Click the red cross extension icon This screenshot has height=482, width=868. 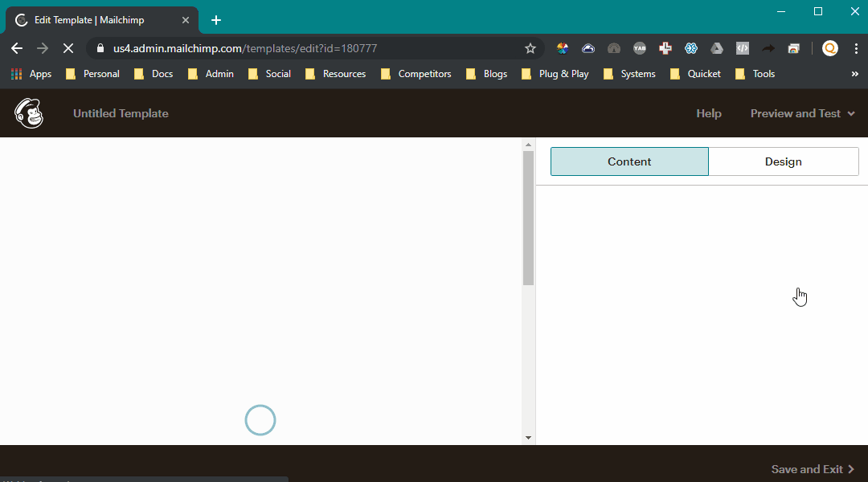[x=665, y=49]
